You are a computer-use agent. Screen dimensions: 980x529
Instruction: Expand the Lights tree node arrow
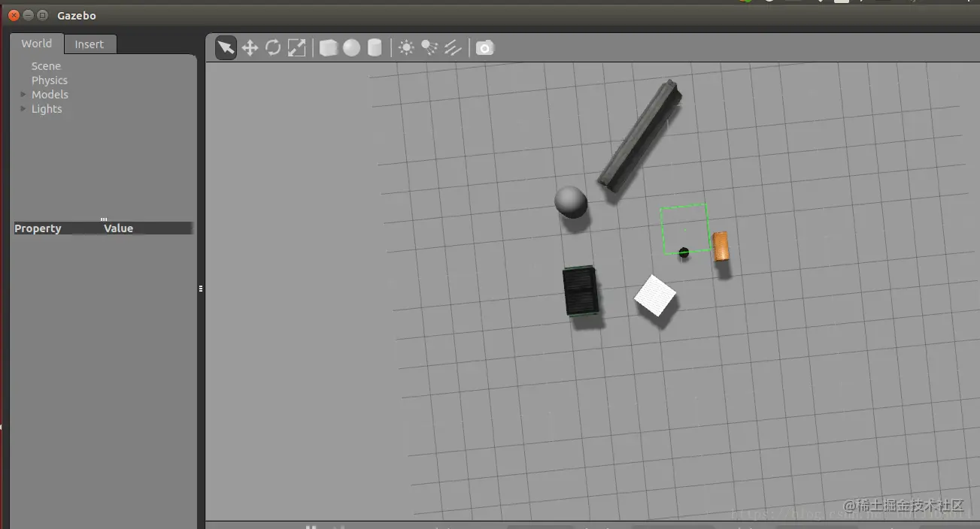23,109
